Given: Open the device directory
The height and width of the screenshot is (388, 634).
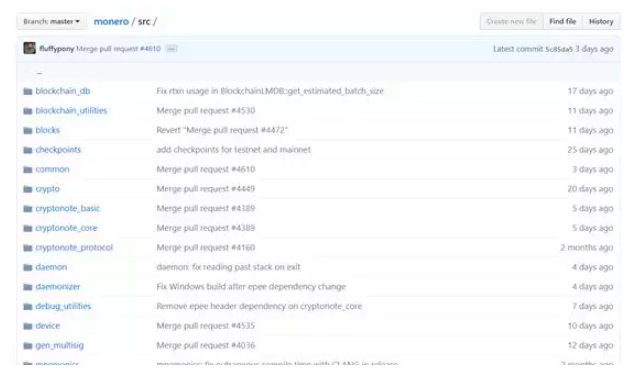Looking at the screenshot, I should [48, 326].
